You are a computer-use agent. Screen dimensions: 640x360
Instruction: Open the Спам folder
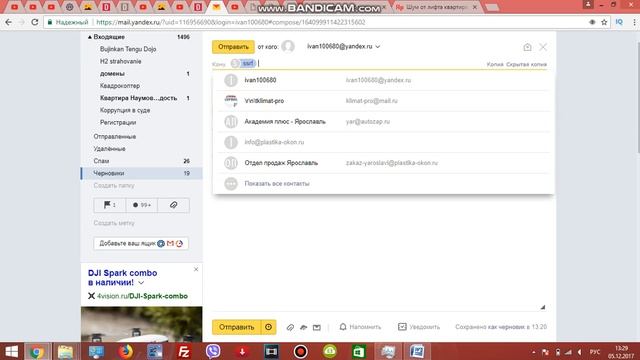point(101,161)
